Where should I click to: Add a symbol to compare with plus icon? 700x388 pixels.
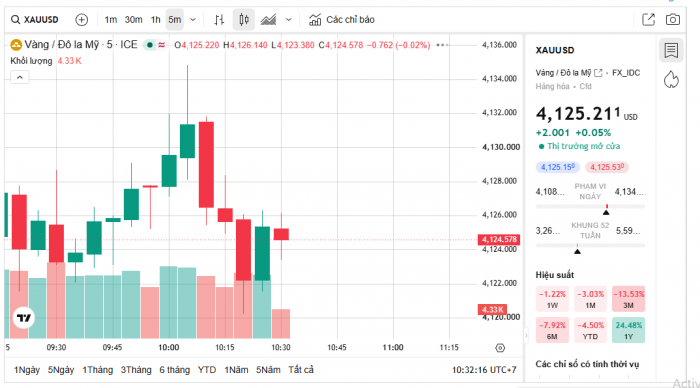(x=82, y=20)
